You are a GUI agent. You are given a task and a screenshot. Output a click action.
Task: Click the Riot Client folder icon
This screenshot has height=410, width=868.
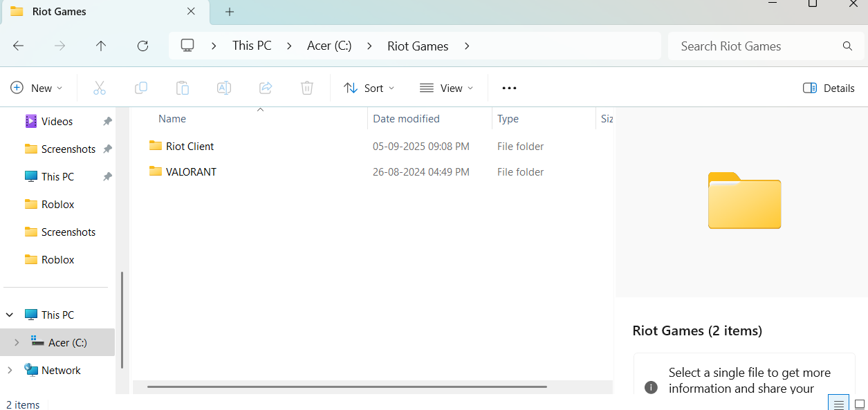click(x=156, y=146)
